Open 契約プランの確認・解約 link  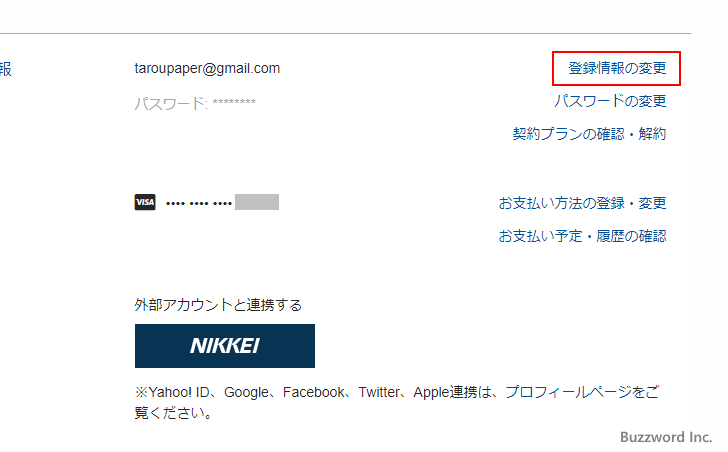[589, 134]
